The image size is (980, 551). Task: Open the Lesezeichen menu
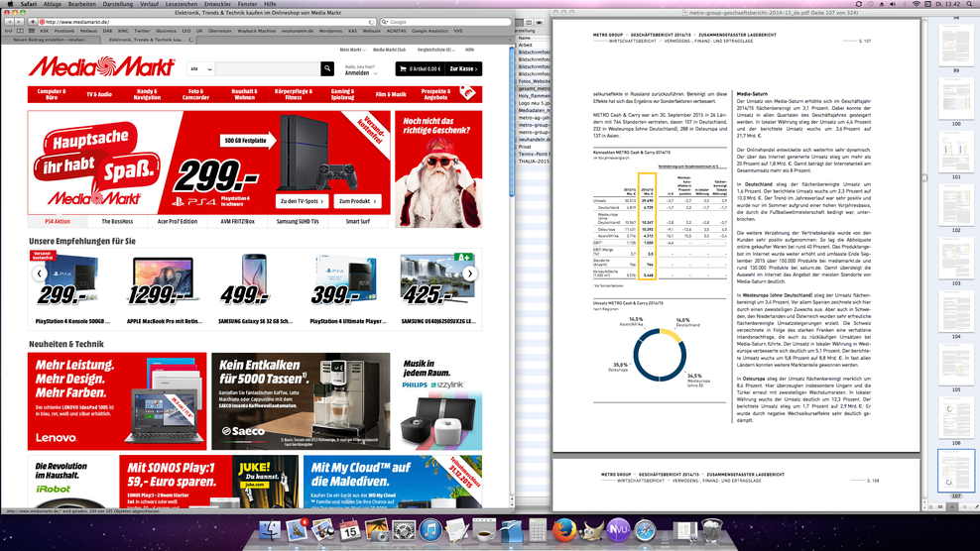coord(182,4)
